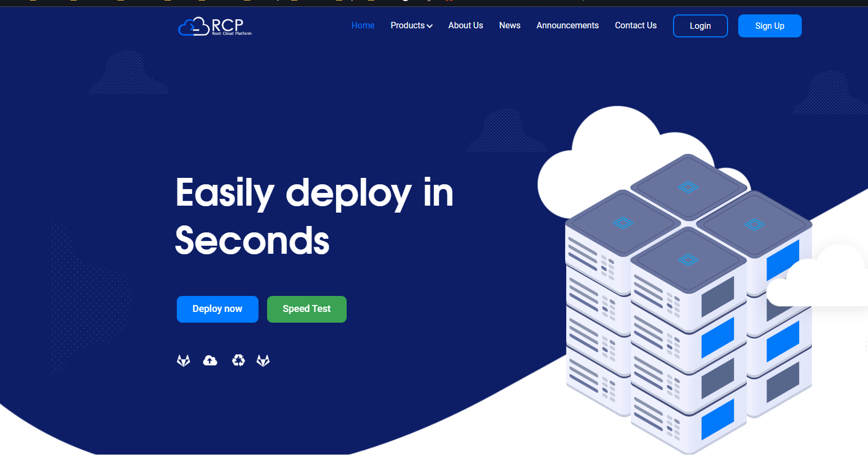Click the RCP Root Cloud Platform logo
Viewport: 868px width, 461px height.
215,26
